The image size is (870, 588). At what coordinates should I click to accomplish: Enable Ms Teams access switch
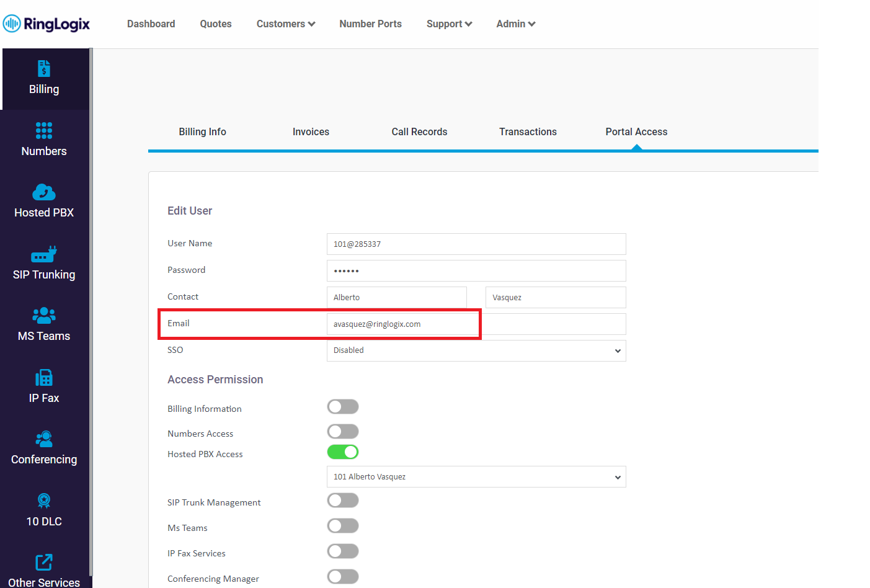point(343,526)
